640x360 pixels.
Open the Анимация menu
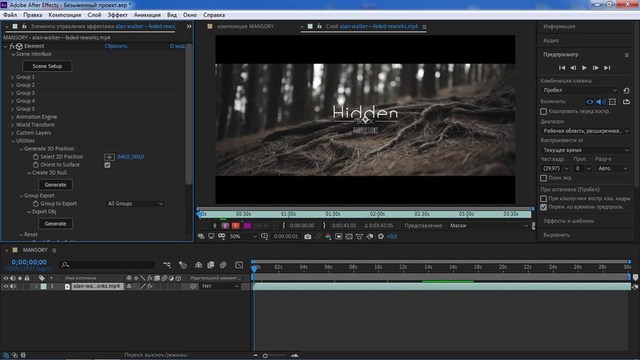147,15
